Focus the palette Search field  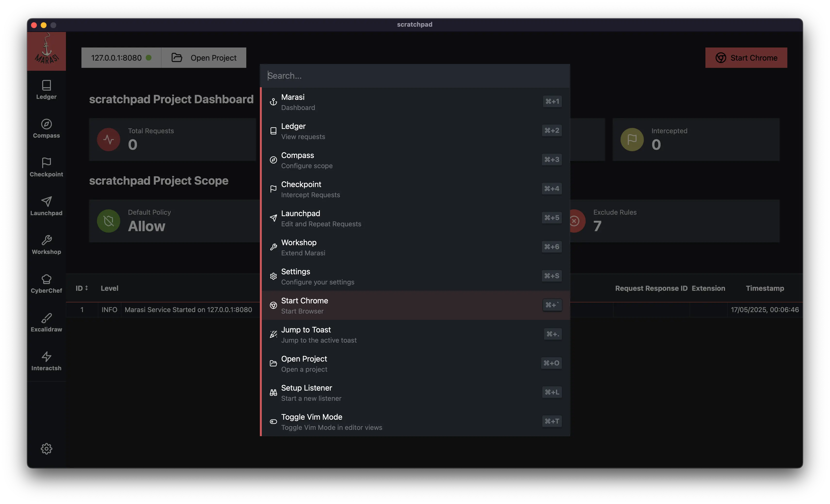415,76
